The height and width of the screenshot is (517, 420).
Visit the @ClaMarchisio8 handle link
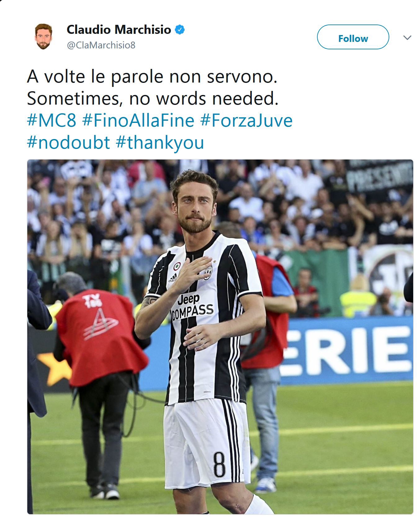(x=101, y=45)
